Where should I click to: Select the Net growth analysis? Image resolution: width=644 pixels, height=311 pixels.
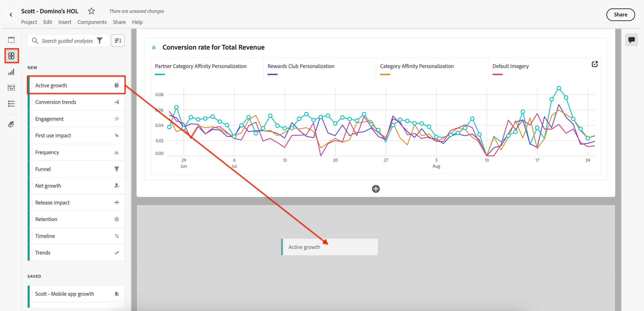point(76,186)
